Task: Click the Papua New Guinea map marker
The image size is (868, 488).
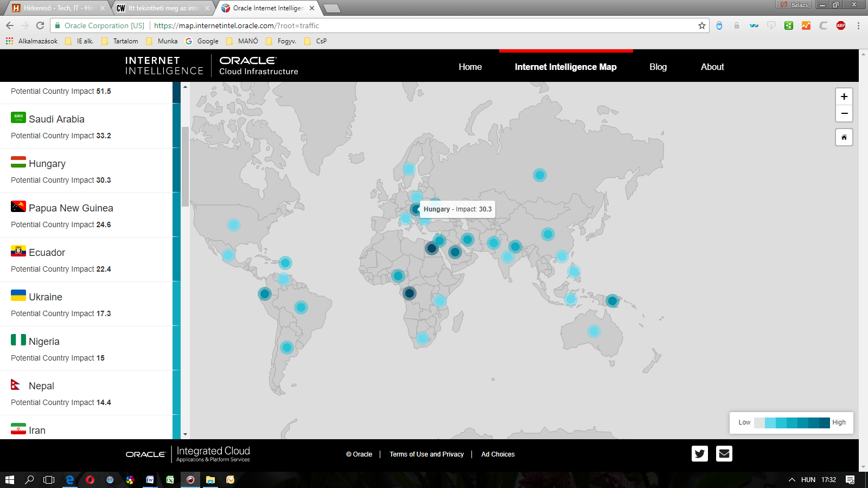Action: tap(612, 301)
